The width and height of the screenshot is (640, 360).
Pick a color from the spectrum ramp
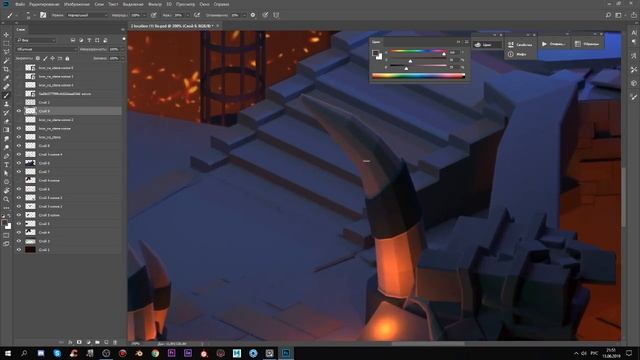418,76
